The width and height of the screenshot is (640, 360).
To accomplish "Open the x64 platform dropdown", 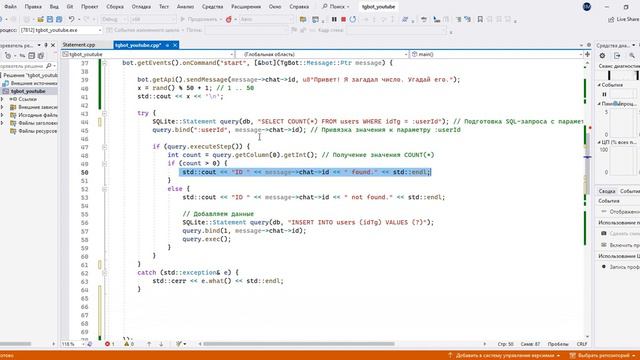I will [x=153, y=19].
